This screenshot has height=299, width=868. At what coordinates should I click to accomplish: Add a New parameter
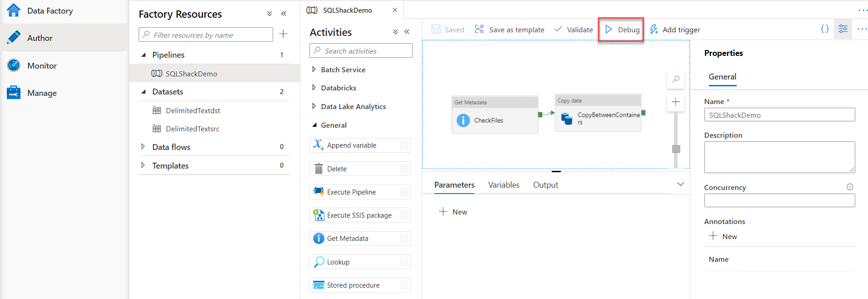click(x=453, y=212)
